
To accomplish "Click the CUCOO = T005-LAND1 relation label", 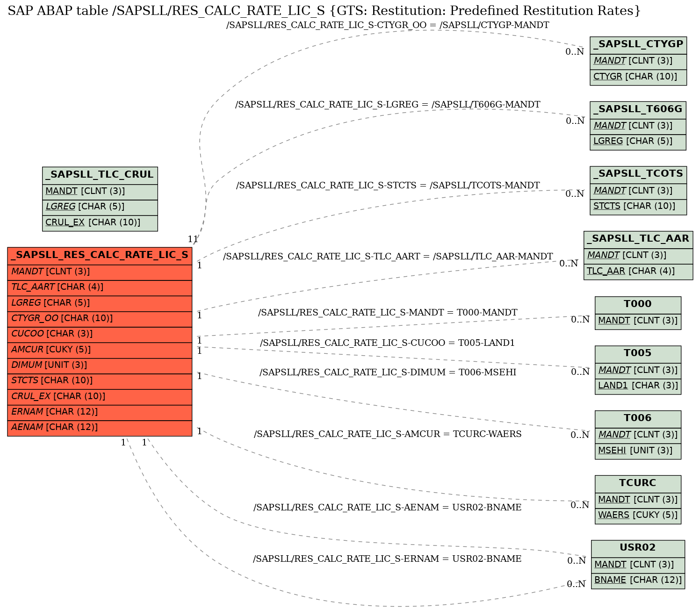I will click(x=388, y=343).
